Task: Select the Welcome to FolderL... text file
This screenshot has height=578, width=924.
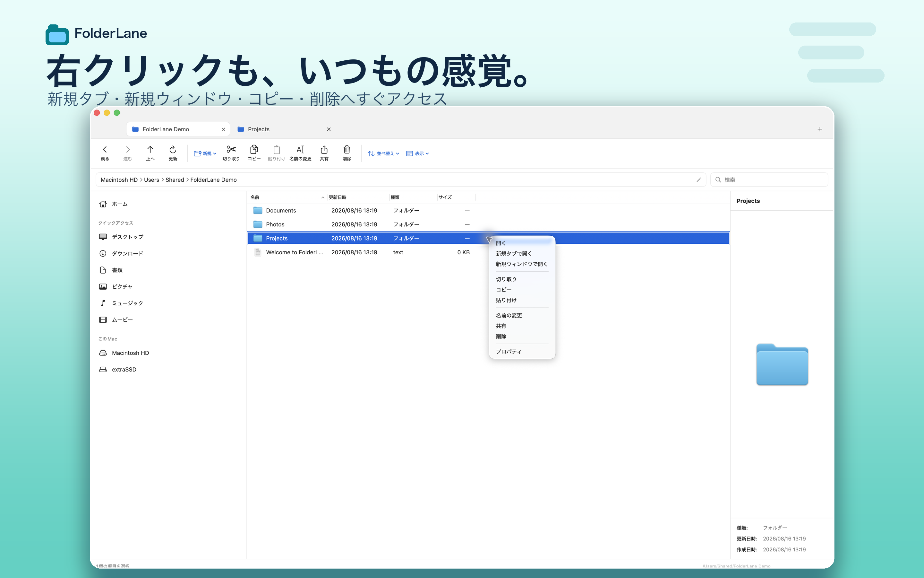Action: [x=488, y=252]
